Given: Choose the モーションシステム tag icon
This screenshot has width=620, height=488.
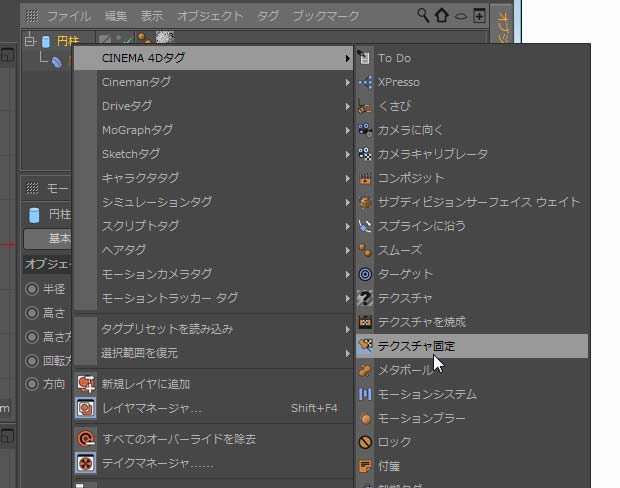Looking at the screenshot, I should click(x=365, y=394).
